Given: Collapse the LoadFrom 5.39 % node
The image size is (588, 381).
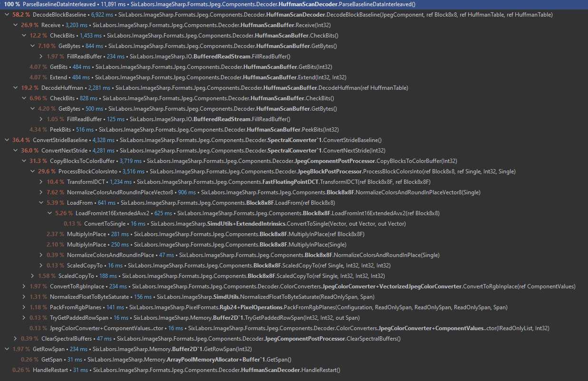Looking at the screenshot, I should tap(41, 203).
